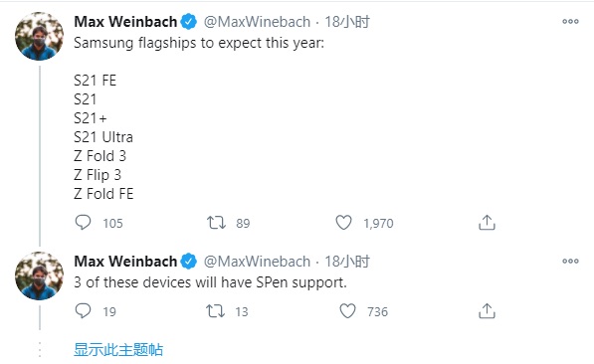Retweet the SPen support tweet
The height and width of the screenshot is (364, 594).
coord(216,311)
